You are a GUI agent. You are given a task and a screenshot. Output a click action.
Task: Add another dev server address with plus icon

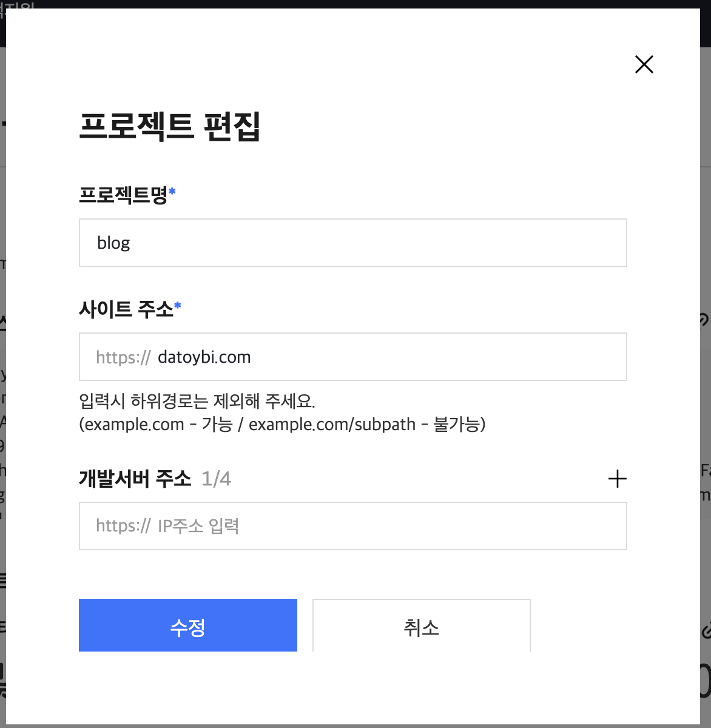click(617, 479)
